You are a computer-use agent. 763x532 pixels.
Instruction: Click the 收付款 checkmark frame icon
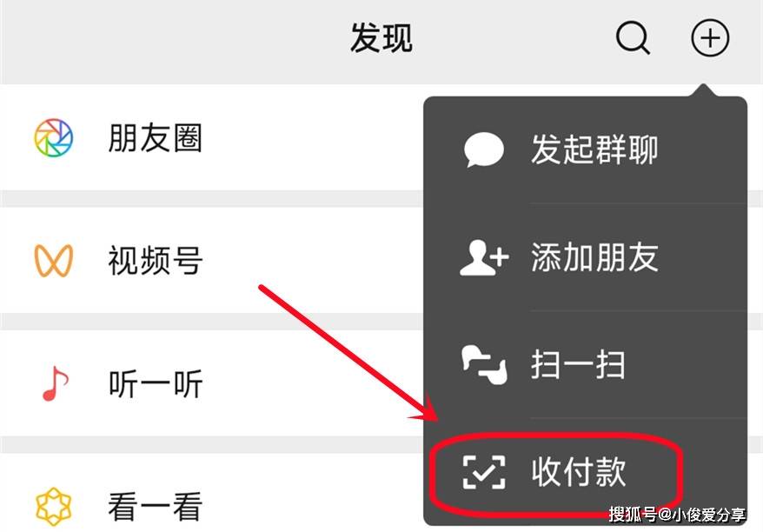(484, 472)
